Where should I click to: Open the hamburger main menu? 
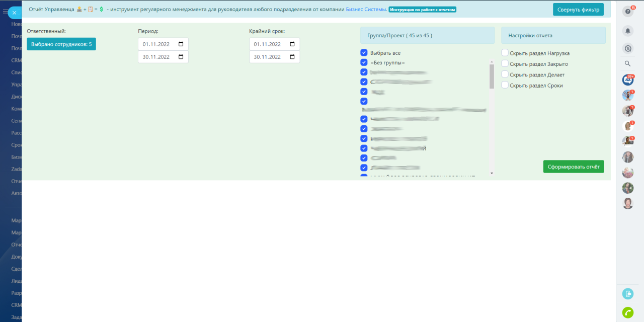coord(5,11)
